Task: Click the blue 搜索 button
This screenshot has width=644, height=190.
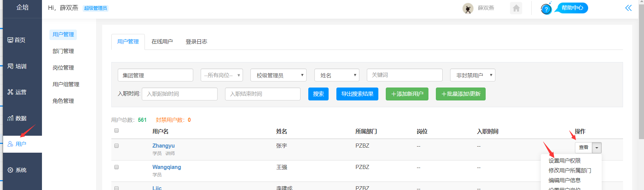Action: tap(318, 94)
